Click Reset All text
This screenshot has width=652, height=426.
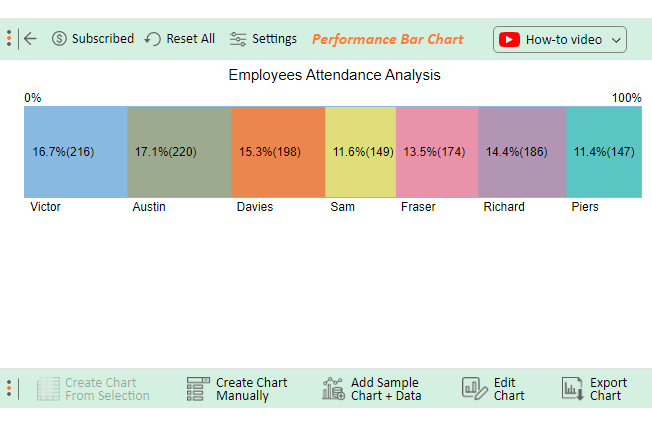click(x=190, y=39)
